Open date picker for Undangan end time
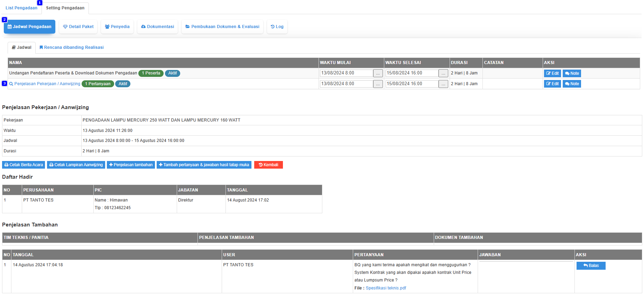This screenshot has height=295, width=644. 443,73
